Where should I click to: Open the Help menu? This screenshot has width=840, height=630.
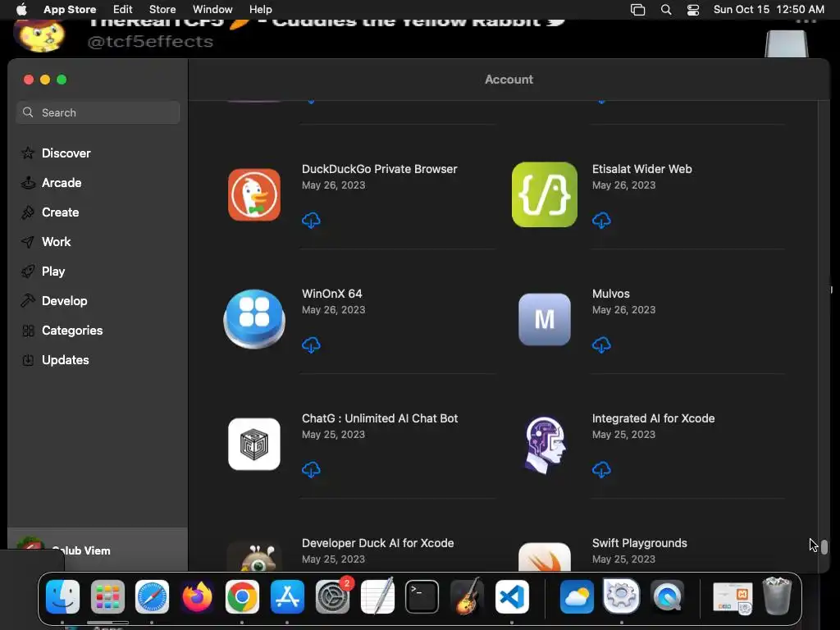click(260, 10)
